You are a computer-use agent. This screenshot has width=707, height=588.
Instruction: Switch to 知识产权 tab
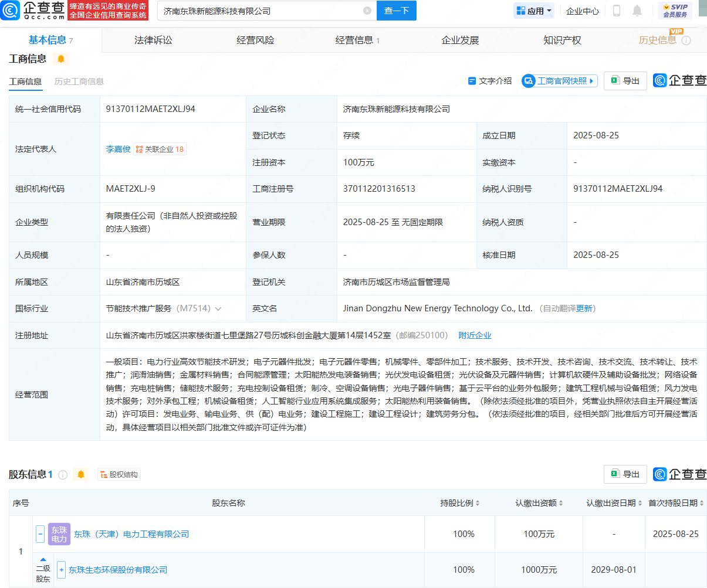[x=562, y=40]
